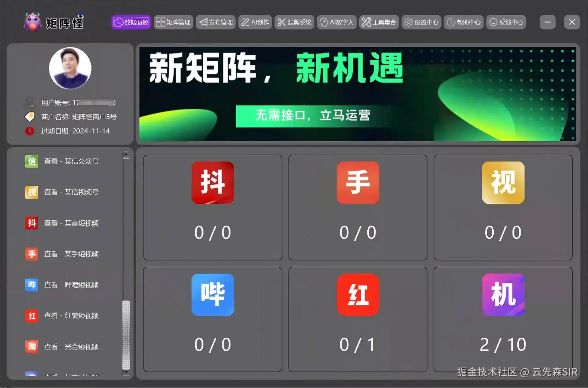The image size is (588, 388).
Task: Open 反馈中心 feedback tab
Action: coord(506,22)
